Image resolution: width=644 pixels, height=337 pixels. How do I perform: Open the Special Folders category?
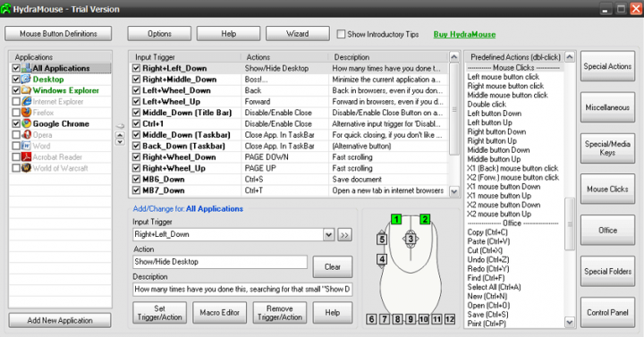(607, 271)
